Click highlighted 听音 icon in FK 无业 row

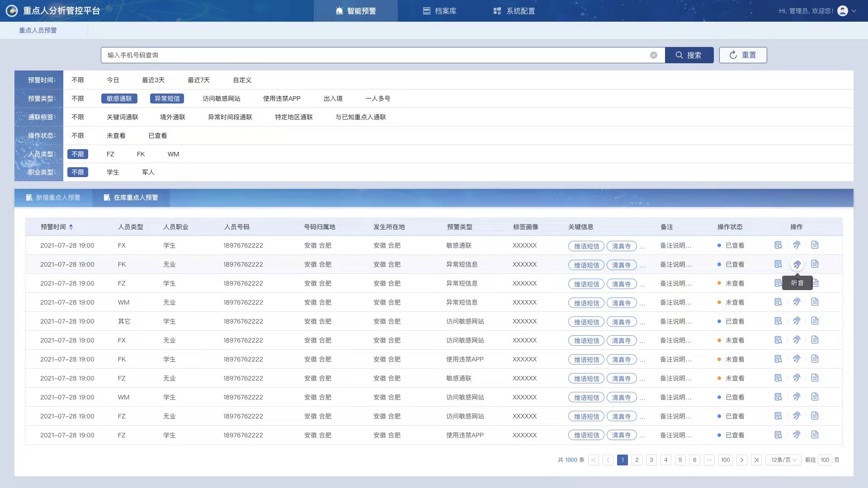point(797,264)
